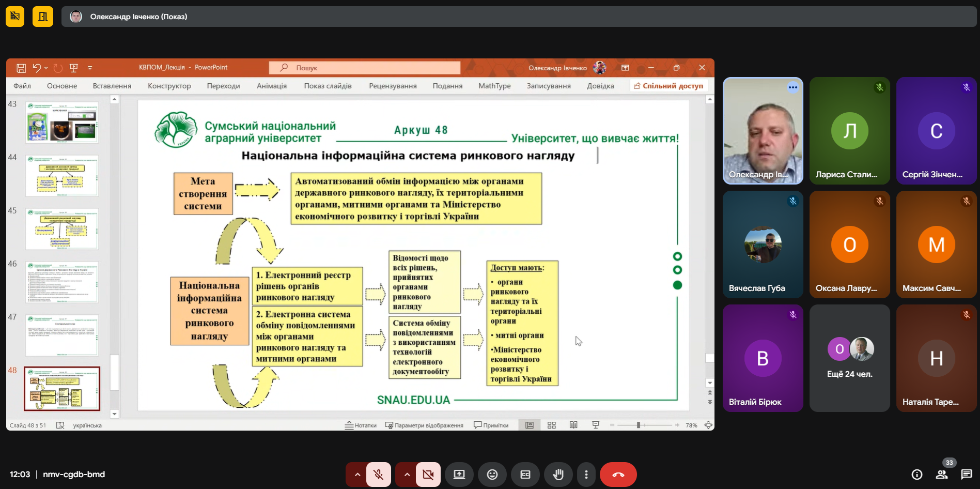Toggle the muted microphone button

point(379,475)
